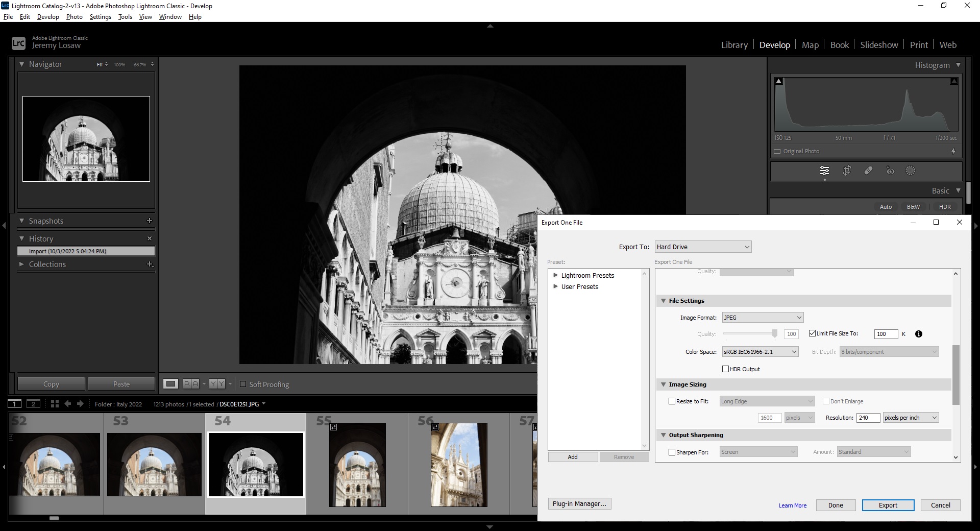This screenshot has height=531, width=980.
Task: Open the Export To dropdown
Action: [703, 247]
